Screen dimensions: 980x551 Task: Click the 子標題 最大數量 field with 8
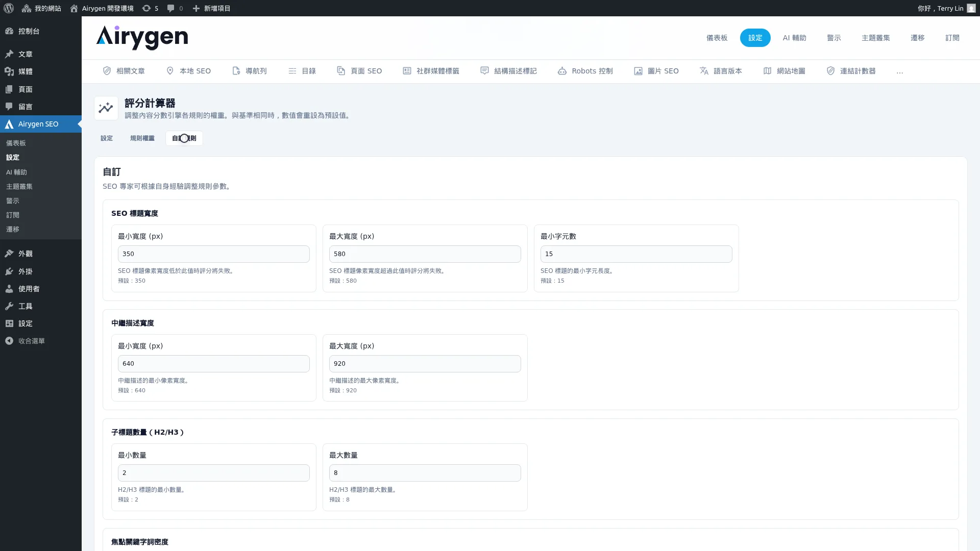[x=425, y=473]
